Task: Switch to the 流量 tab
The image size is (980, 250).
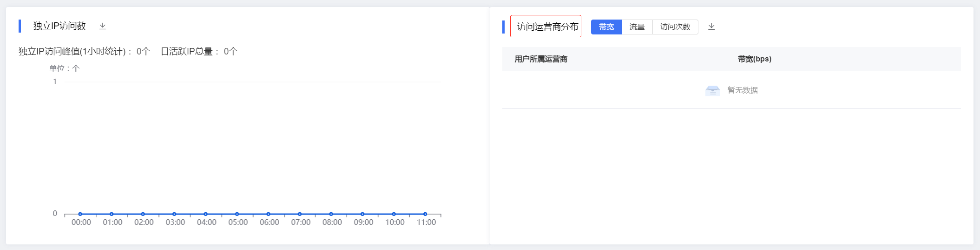Action: 637,27
